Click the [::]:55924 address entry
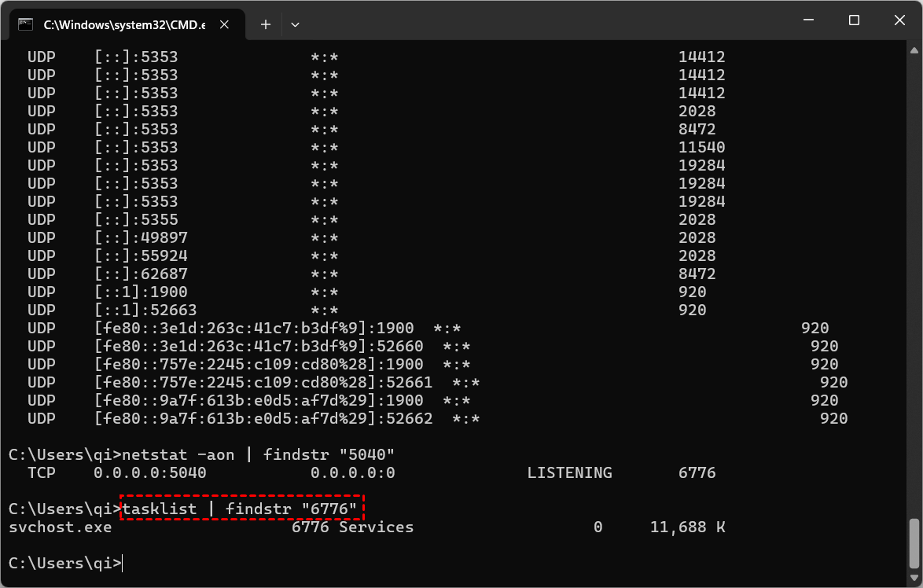 click(141, 256)
